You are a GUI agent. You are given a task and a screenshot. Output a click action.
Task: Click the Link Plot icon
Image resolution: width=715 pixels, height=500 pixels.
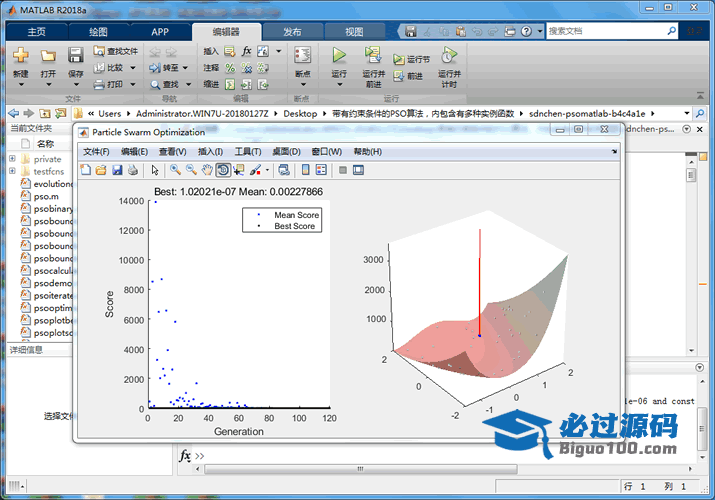[284, 170]
